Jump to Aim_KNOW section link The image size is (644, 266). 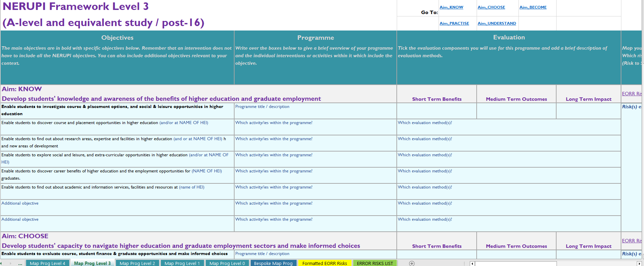(451, 7)
